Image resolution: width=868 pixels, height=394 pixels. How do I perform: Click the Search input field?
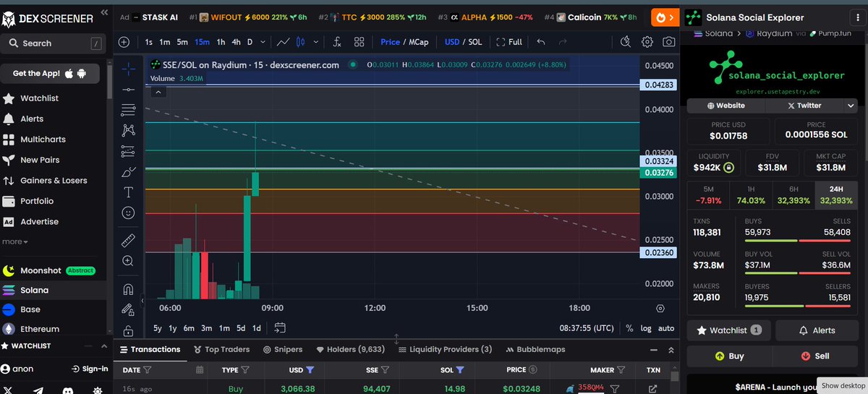pos(54,43)
